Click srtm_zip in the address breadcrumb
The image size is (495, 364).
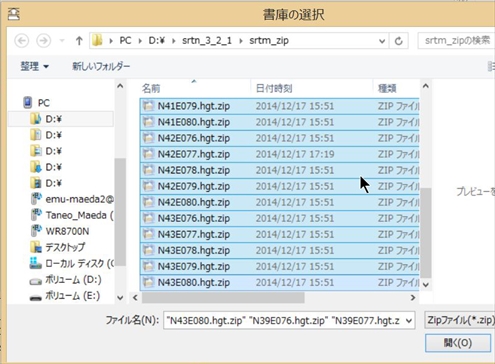coord(269,41)
